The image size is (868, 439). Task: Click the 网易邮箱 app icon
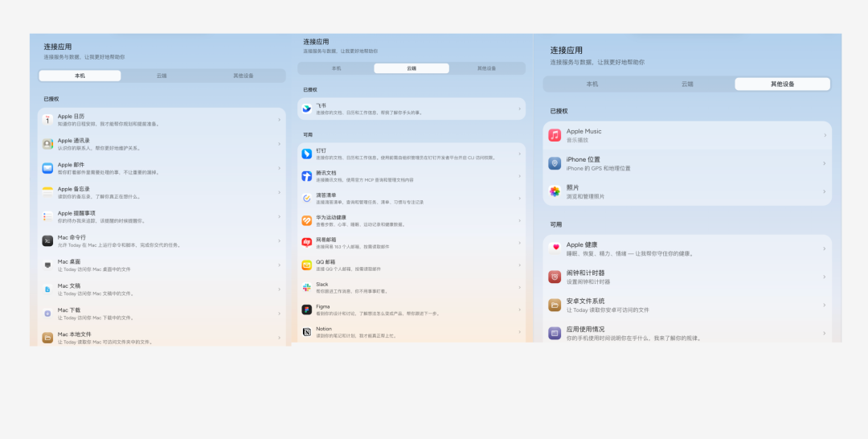pyautogui.click(x=307, y=243)
